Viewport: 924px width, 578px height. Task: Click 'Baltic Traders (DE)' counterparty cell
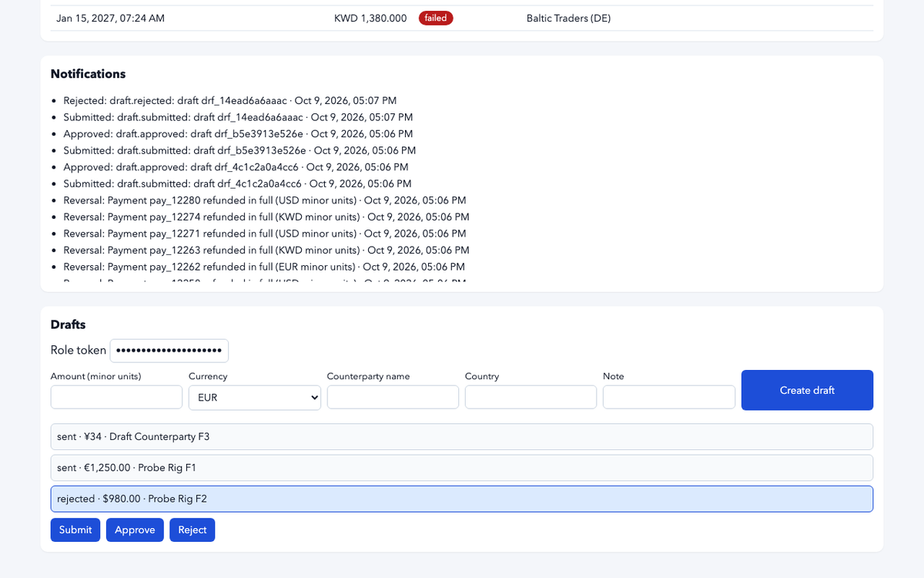pos(568,18)
